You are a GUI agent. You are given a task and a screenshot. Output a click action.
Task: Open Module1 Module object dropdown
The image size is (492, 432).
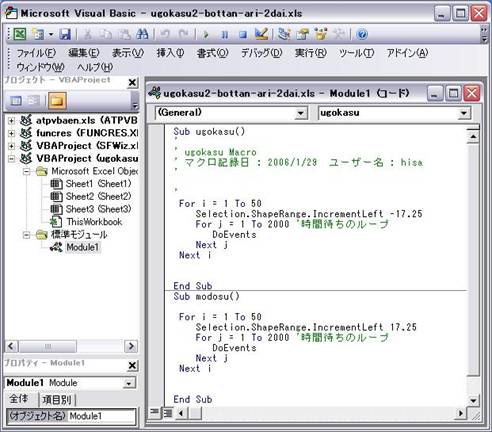(x=129, y=383)
